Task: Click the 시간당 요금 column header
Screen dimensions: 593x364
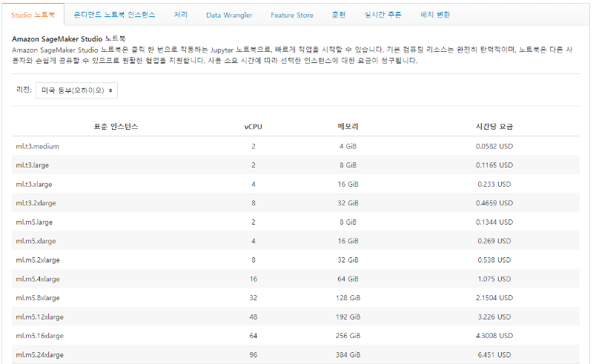Action: point(494,126)
